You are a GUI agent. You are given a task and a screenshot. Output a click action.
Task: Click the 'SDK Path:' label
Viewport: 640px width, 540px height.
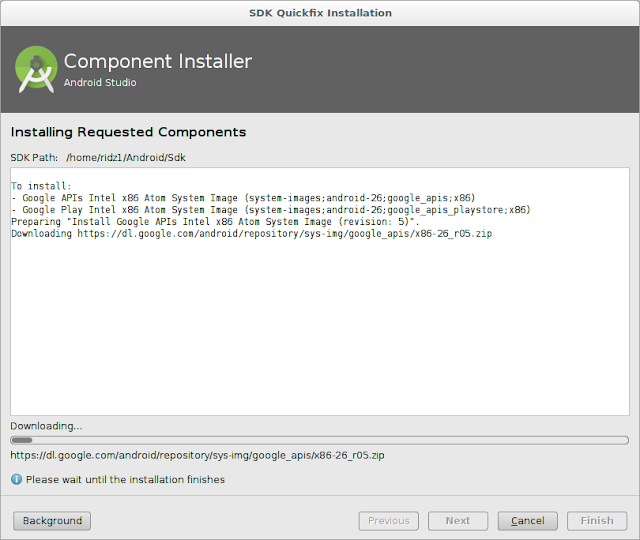pyautogui.click(x=34, y=158)
